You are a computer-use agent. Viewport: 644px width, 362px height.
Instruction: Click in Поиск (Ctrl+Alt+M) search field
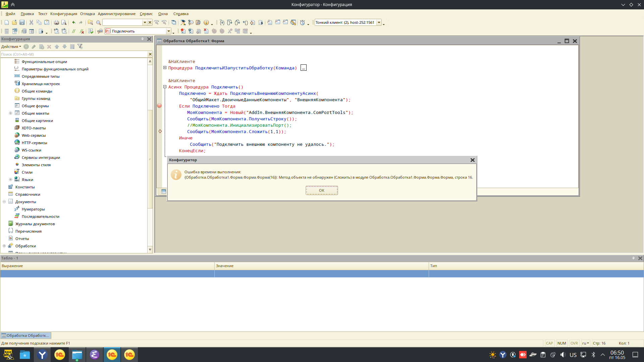74,54
